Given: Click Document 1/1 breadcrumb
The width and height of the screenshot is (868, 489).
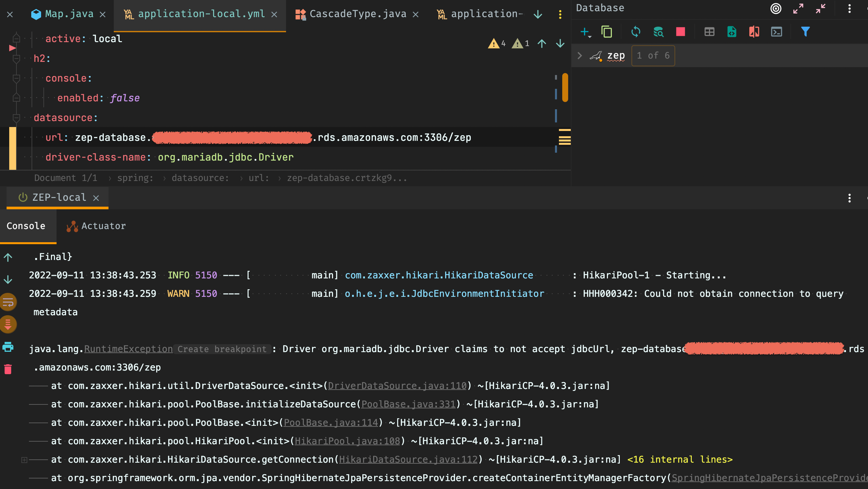Looking at the screenshot, I should point(66,178).
